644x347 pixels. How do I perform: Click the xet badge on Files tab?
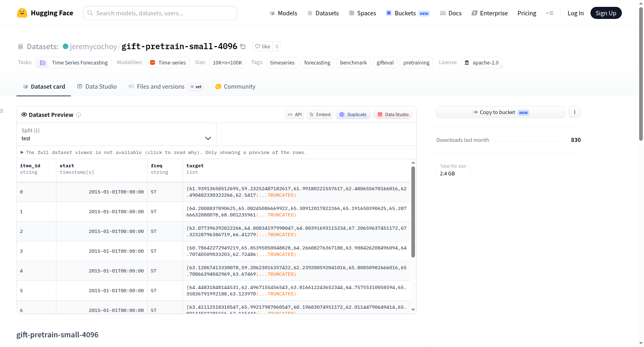(x=196, y=87)
